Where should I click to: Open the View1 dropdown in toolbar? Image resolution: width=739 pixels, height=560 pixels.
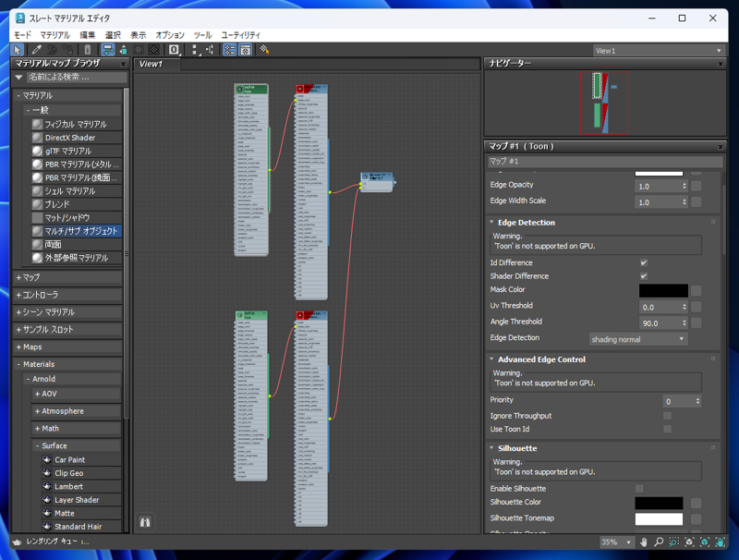pos(659,51)
